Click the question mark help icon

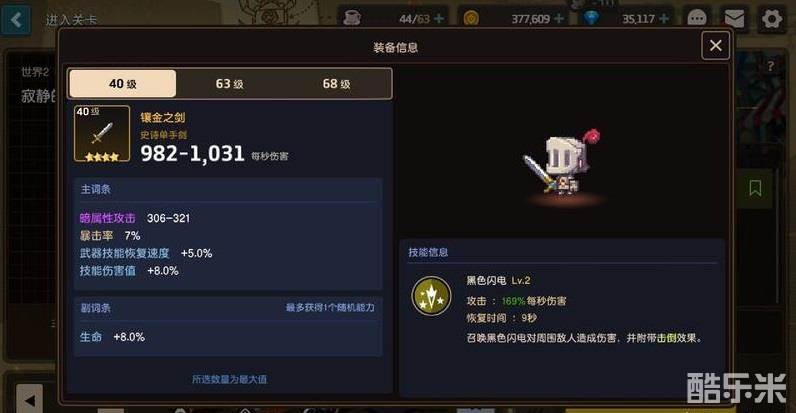(771, 66)
